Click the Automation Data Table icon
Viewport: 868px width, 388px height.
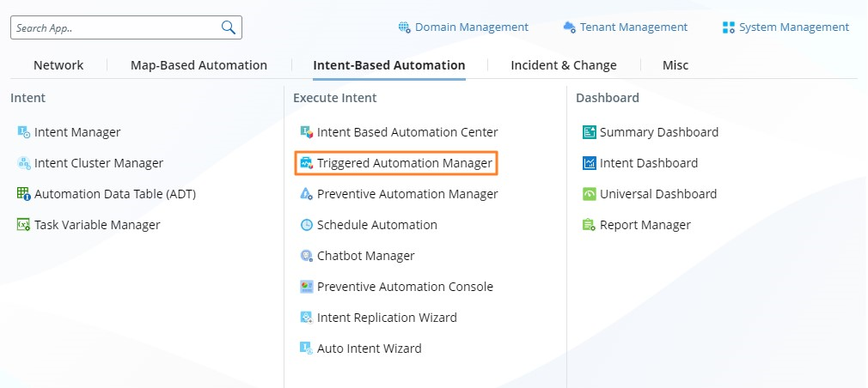24,194
